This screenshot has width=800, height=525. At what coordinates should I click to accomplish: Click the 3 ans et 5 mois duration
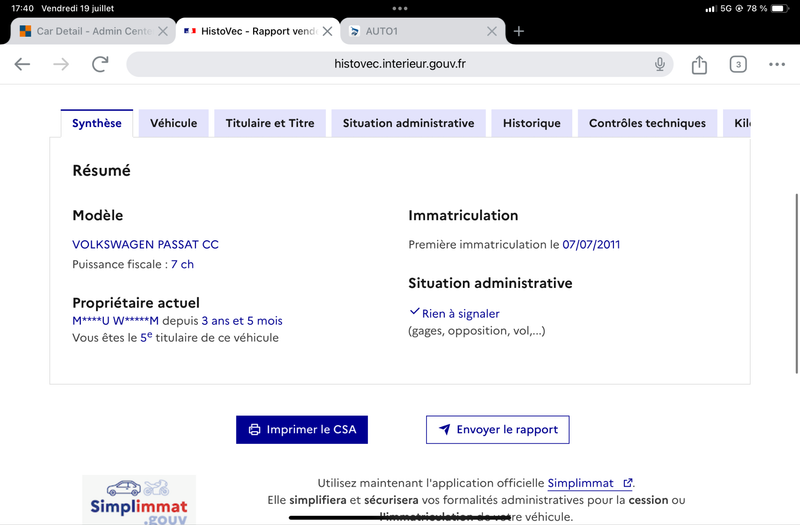point(242,321)
